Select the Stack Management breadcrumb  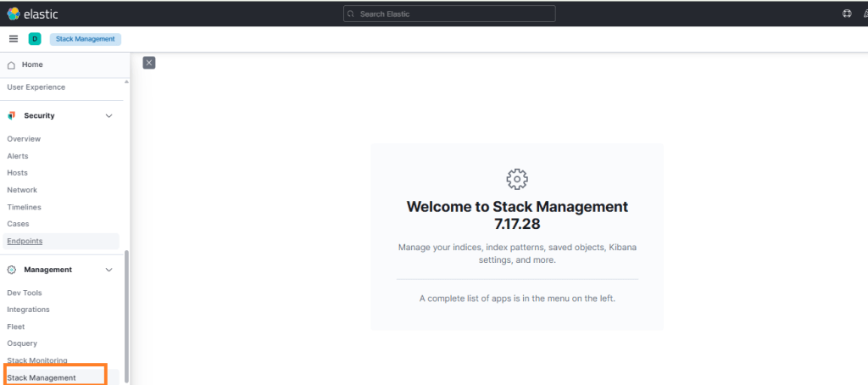point(85,39)
